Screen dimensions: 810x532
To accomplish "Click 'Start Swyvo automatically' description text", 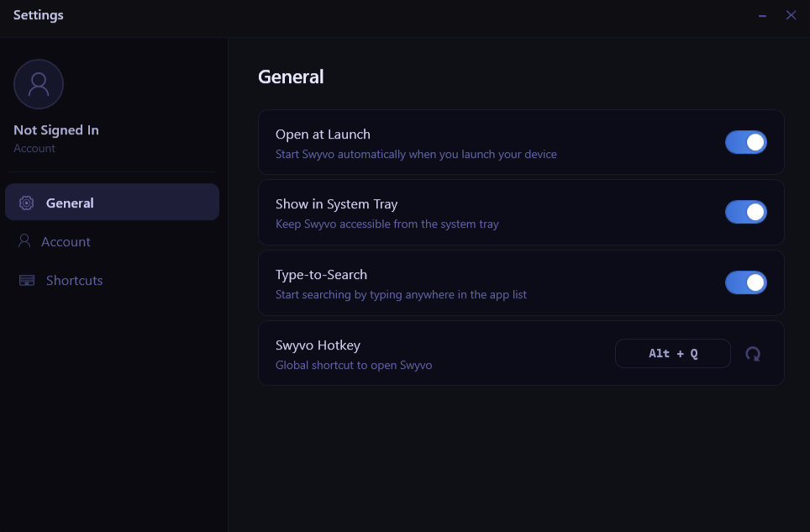I will click(x=416, y=155).
